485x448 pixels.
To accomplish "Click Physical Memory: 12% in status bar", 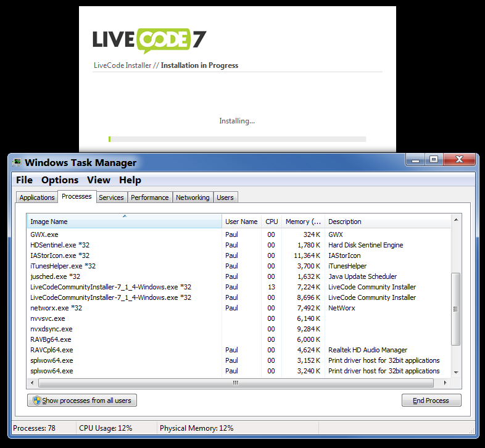I will click(x=196, y=428).
